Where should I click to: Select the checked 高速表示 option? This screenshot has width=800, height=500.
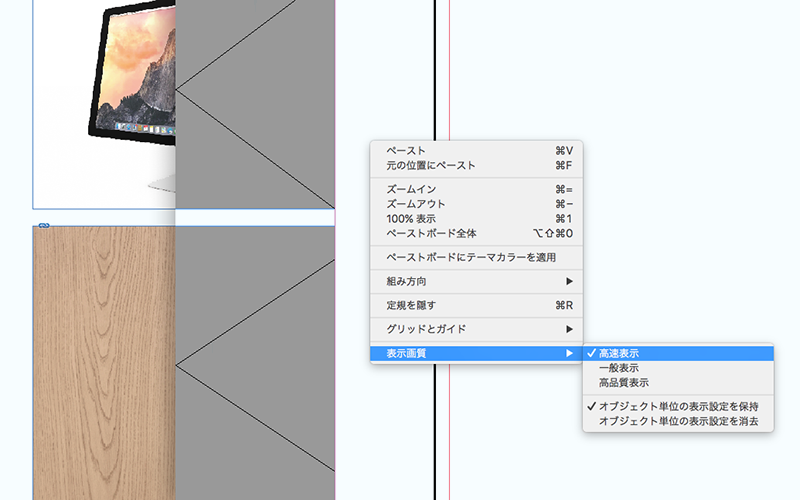coord(678,353)
